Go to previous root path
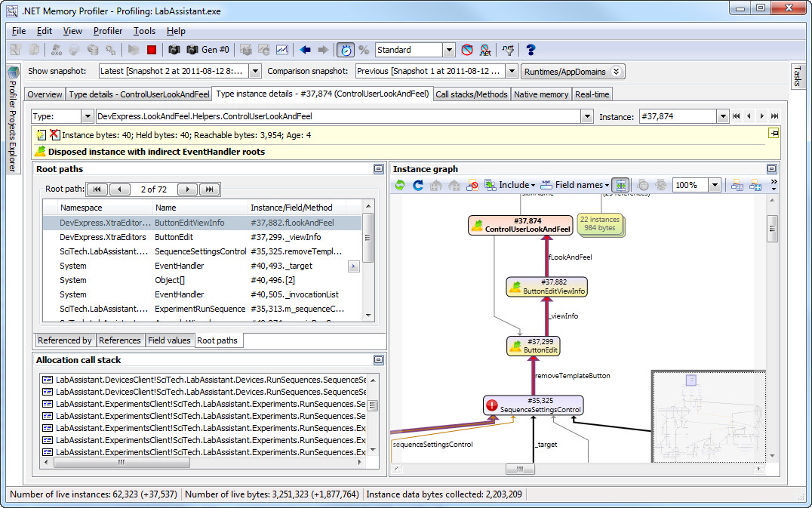 pos(120,189)
